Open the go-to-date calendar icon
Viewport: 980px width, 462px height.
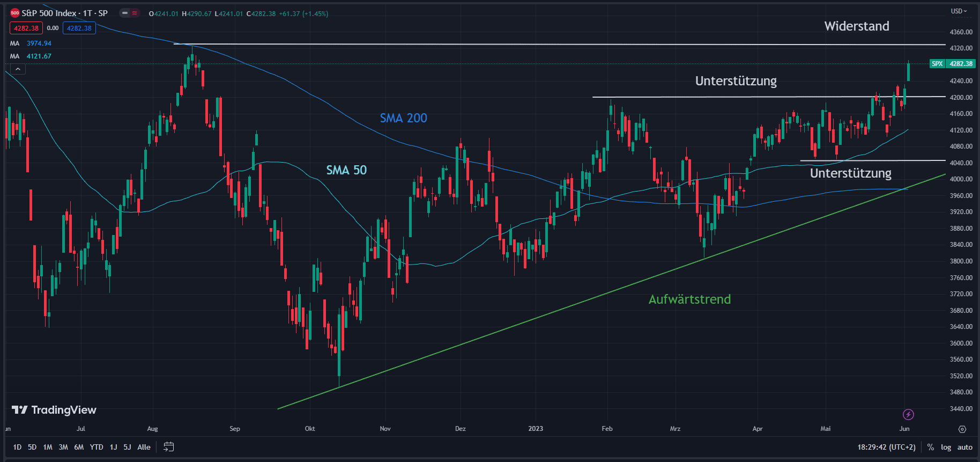(x=169, y=447)
